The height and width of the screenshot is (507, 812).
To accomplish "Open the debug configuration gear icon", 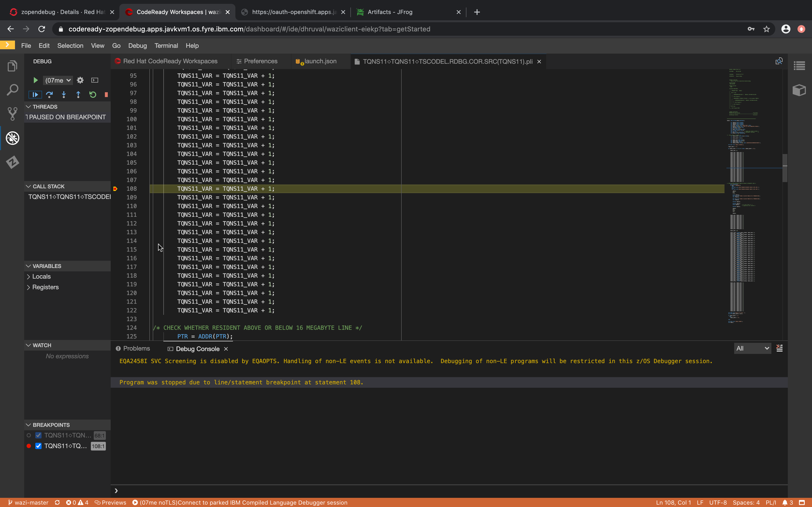I will pos(80,80).
